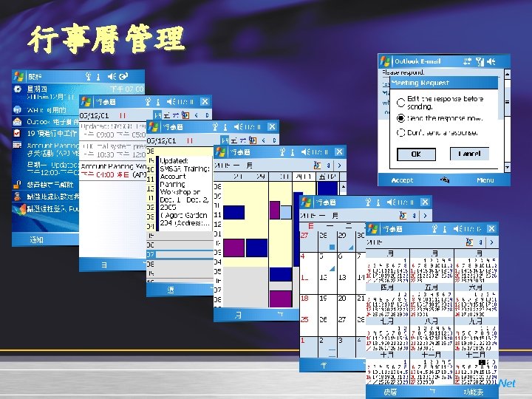The width and height of the screenshot is (532, 399).
Task: Tap Accept softkey in Outlook E-mail window
Action: [x=402, y=180]
